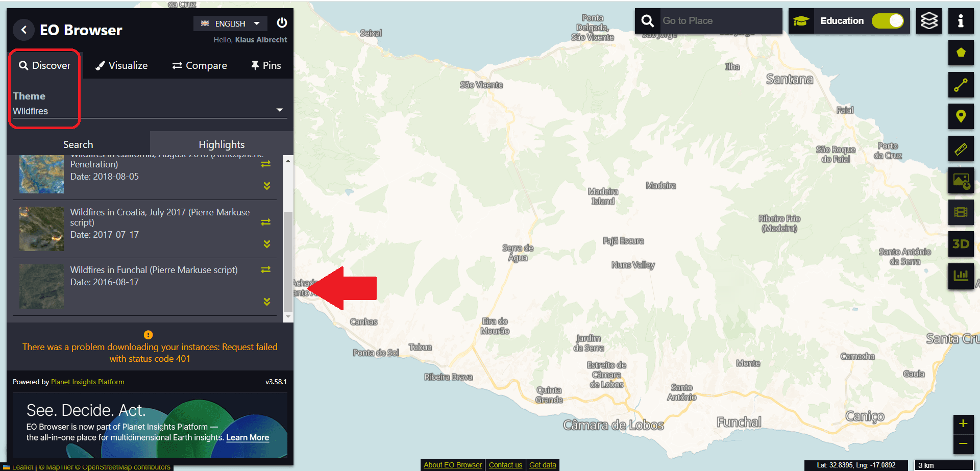Expand the Funchal wildfires details chevron
The height and width of the screenshot is (471, 980).
[266, 302]
